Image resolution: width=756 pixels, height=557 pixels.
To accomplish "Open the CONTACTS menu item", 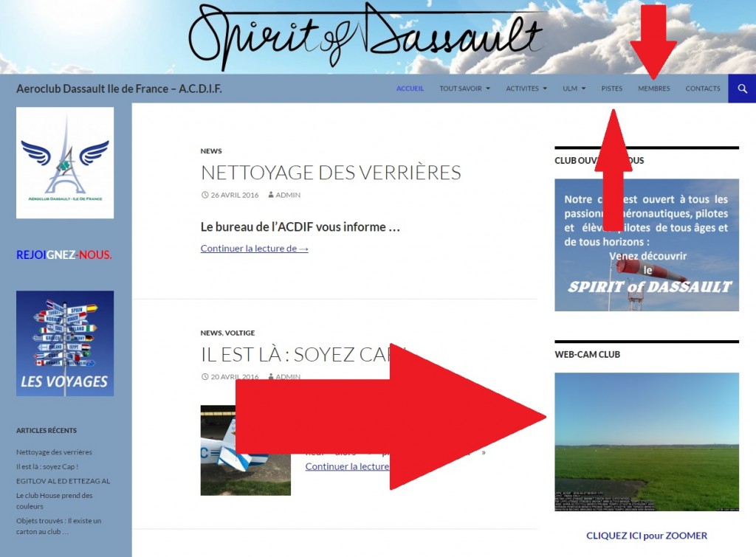I will coord(703,89).
